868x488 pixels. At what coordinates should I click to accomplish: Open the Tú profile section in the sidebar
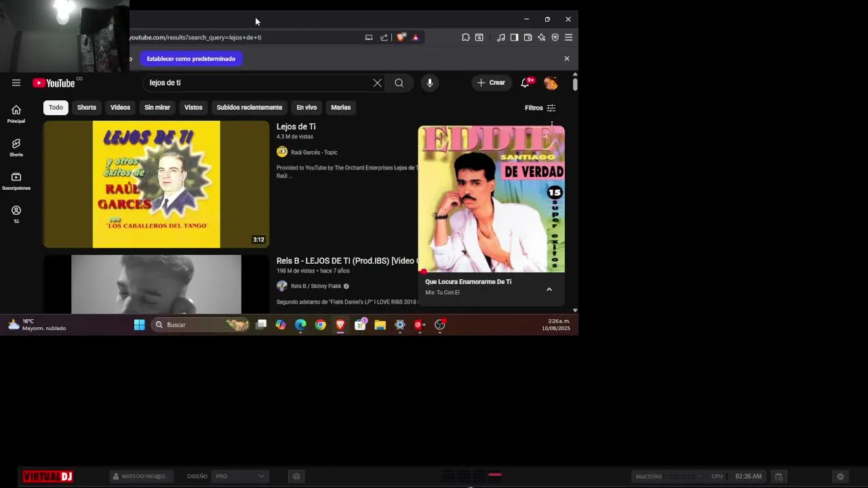[16, 214]
